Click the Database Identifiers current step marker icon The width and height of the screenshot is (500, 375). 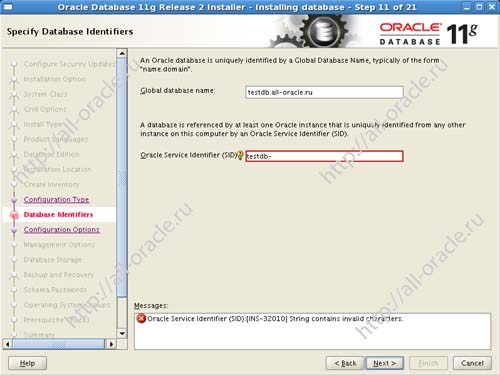14,215
